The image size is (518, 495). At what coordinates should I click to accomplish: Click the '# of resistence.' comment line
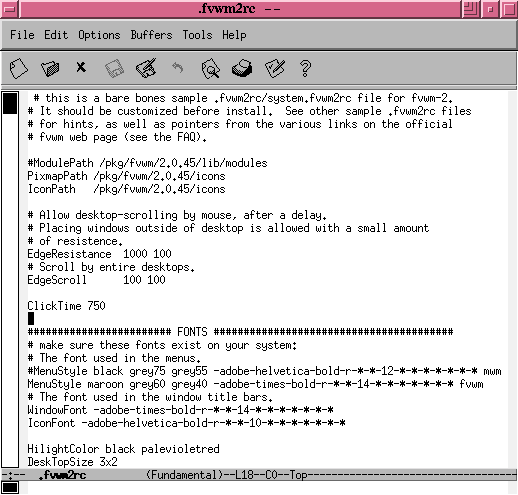pos(75,241)
